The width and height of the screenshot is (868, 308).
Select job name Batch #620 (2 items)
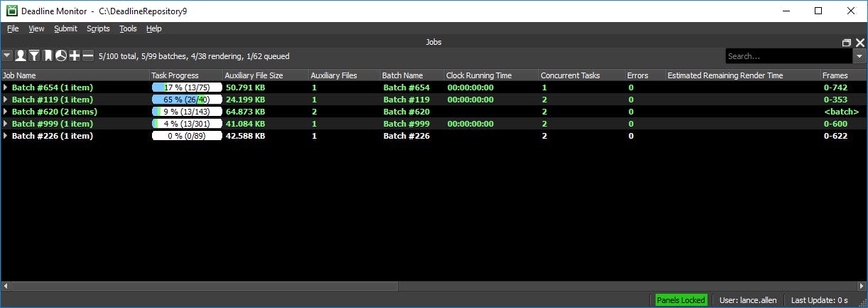click(x=55, y=112)
